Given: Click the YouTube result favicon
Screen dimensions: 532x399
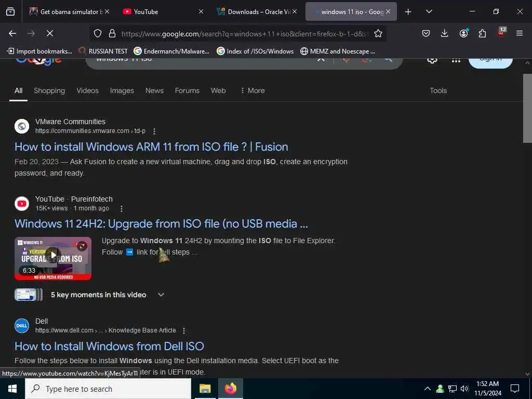Looking at the screenshot, I should [22, 204].
